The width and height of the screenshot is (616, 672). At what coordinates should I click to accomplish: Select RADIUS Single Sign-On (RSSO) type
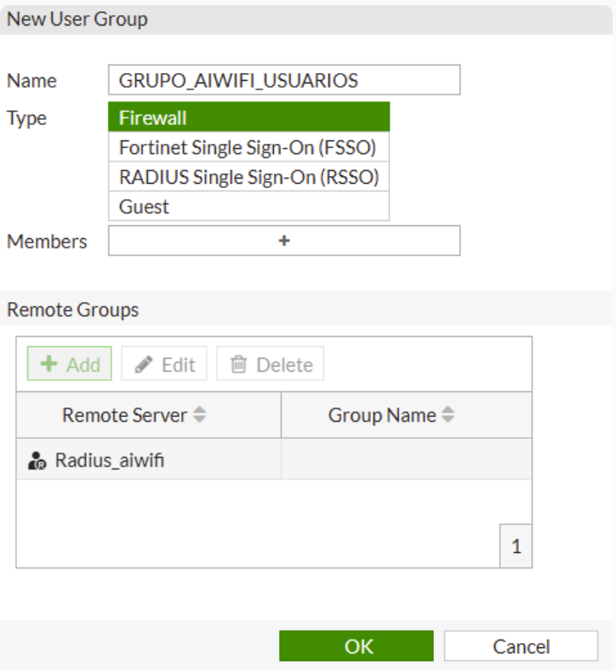(x=248, y=177)
